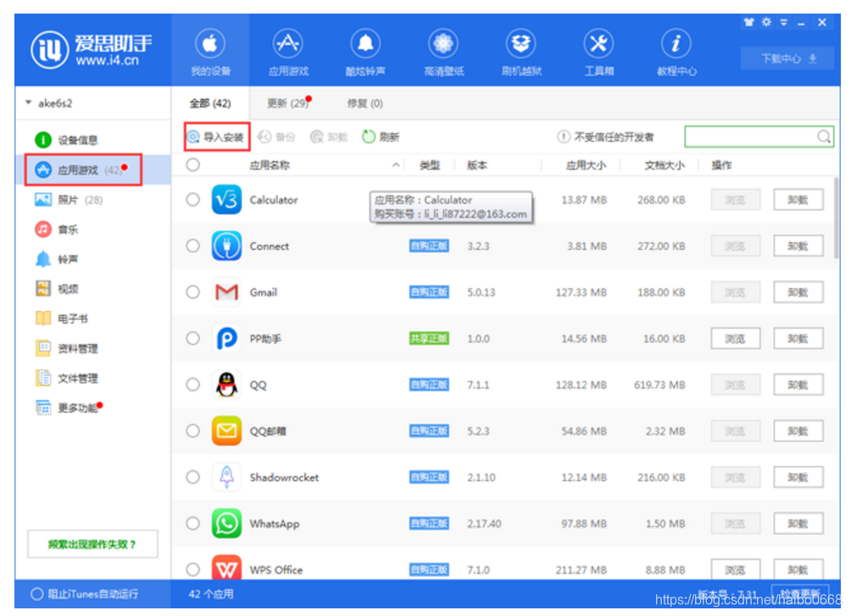Image resolution: width=851 pixels, height=616 pixels.
Task: Select the Calculator row radio button
Action: point(192,200)
